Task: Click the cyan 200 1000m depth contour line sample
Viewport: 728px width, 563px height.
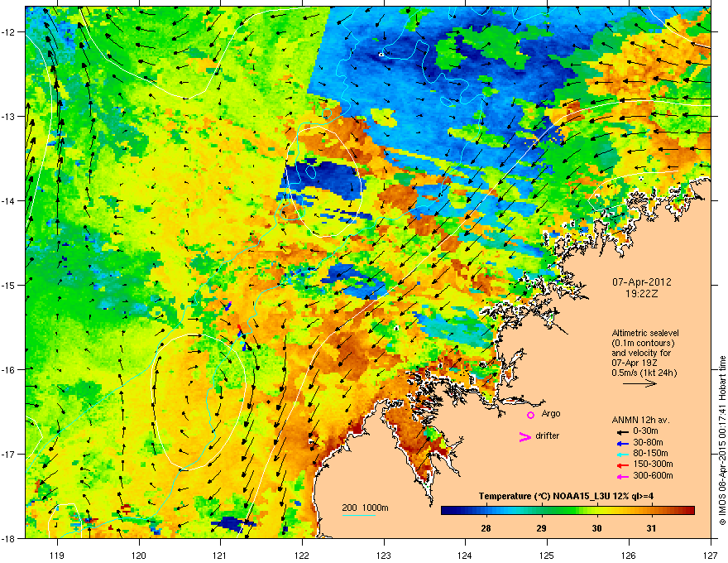Action: [358, 515]
